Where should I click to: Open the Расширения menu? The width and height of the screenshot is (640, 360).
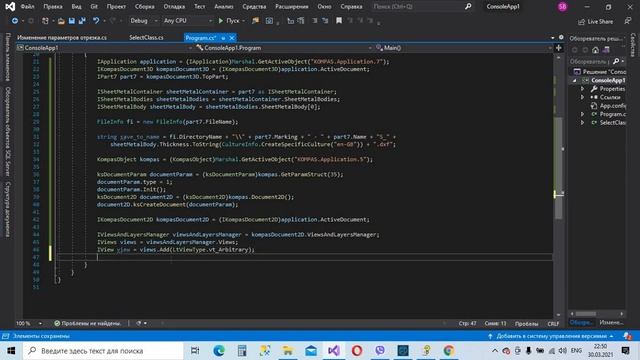point(292,7)
